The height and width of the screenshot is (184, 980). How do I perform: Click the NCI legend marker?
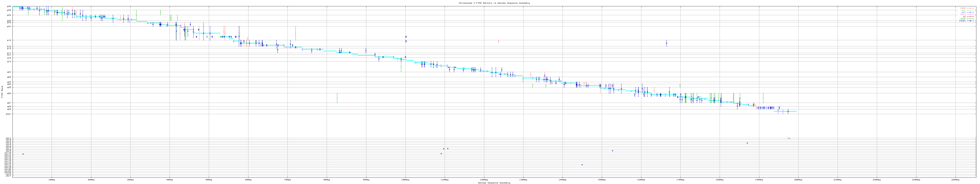(970, 12)
